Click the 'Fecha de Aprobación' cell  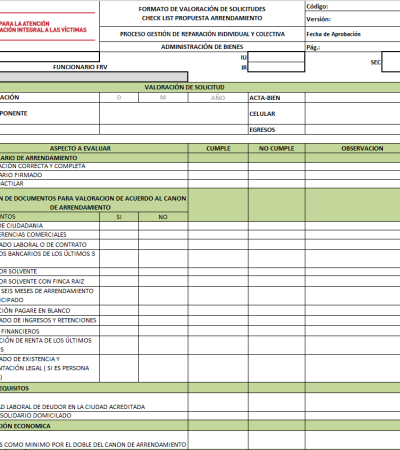click(x=353, y=34)
